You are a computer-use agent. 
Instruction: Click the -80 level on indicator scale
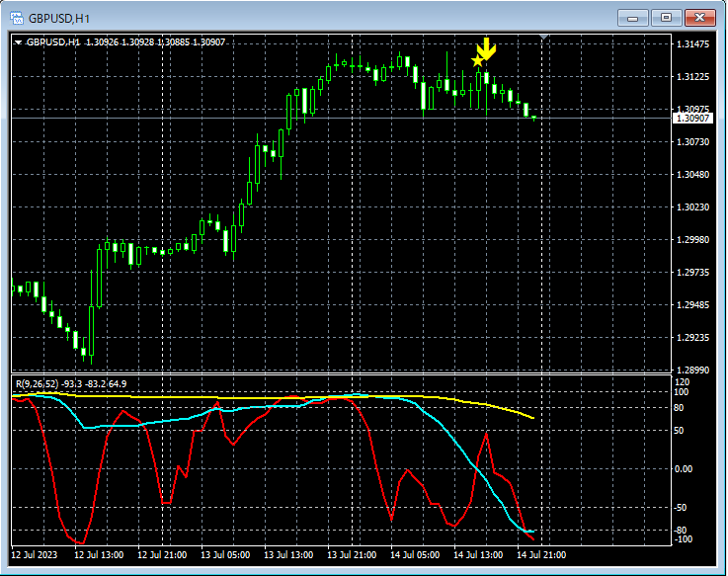coord(682,531)
